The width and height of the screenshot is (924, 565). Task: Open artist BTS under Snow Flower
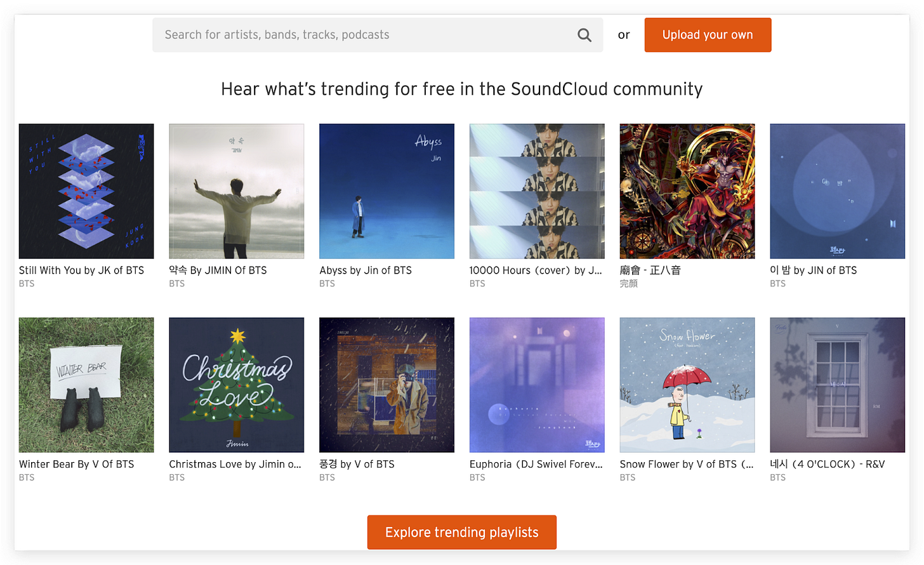pyautogui.click(x=628, y=477)
